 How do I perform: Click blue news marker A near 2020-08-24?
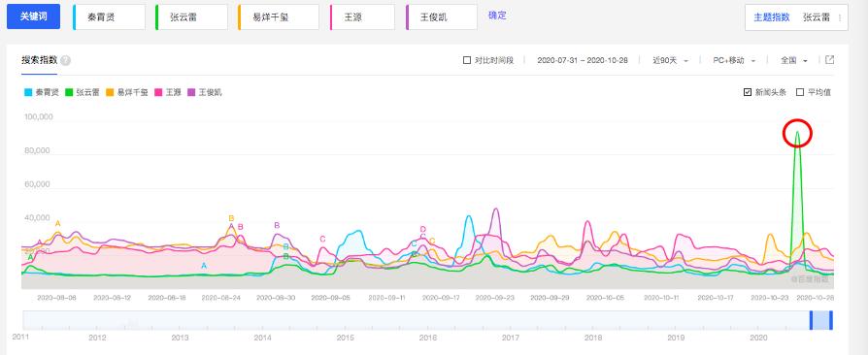(204, 266)
